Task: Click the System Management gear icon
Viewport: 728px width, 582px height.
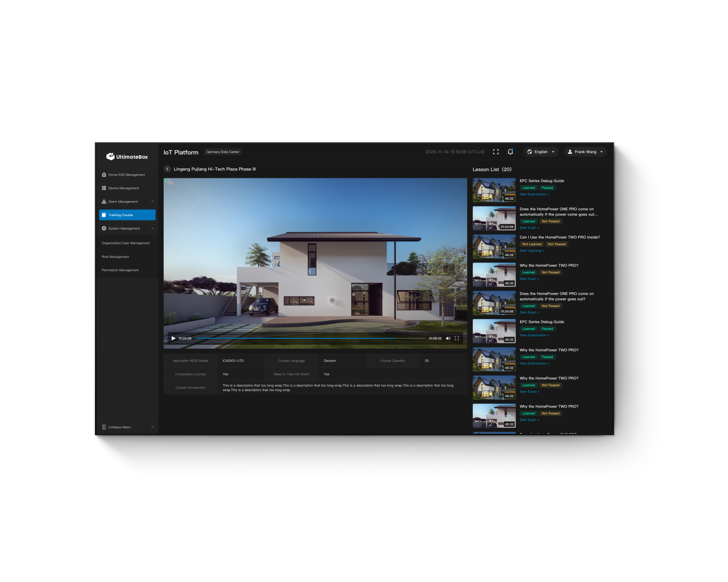Action: tap(104, 229)
